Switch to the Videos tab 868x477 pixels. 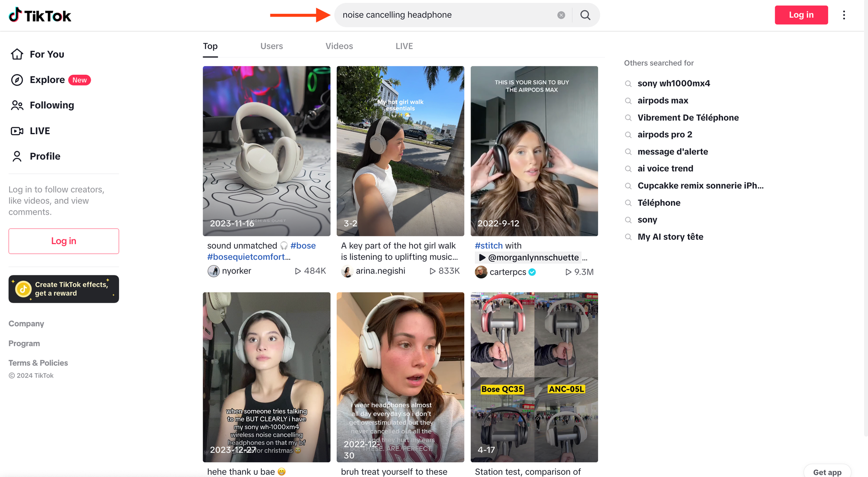[x=339, y=46]
